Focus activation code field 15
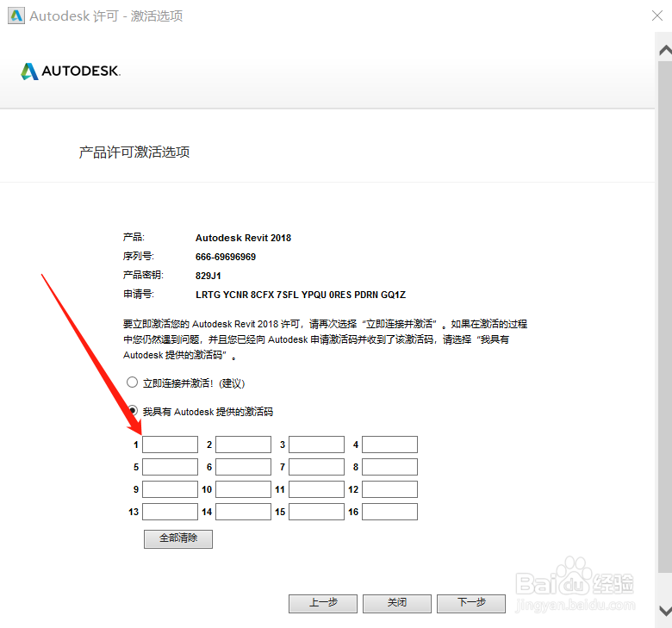Image resolution: width=672 pixels, height=628 pixels. coord(317,512)
